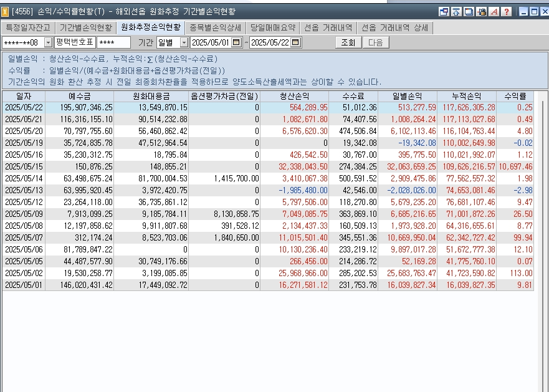The image size is (549, 392).
Task: Click the always-on-top arrow icon
Action: click(x=456, y=12)
